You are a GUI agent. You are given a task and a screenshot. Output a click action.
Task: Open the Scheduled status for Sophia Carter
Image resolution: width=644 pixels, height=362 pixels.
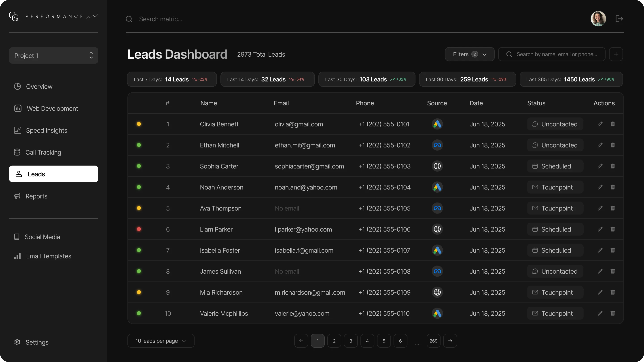[x=555, y=166]
